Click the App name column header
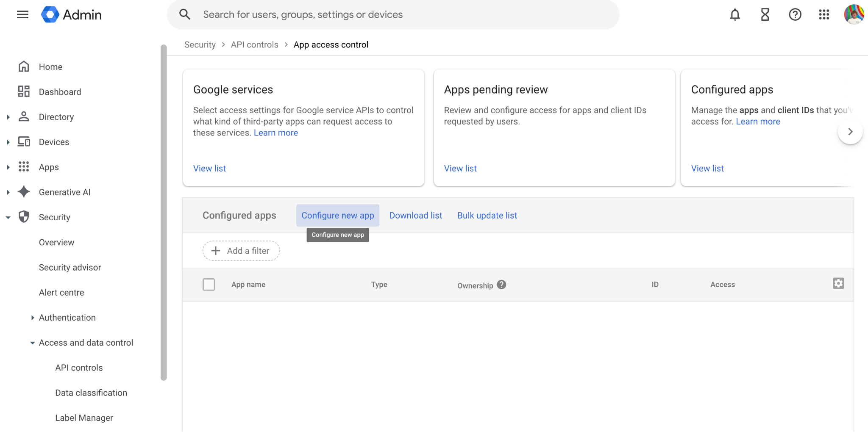Screen dimensions: 868x432 [248, 285]
